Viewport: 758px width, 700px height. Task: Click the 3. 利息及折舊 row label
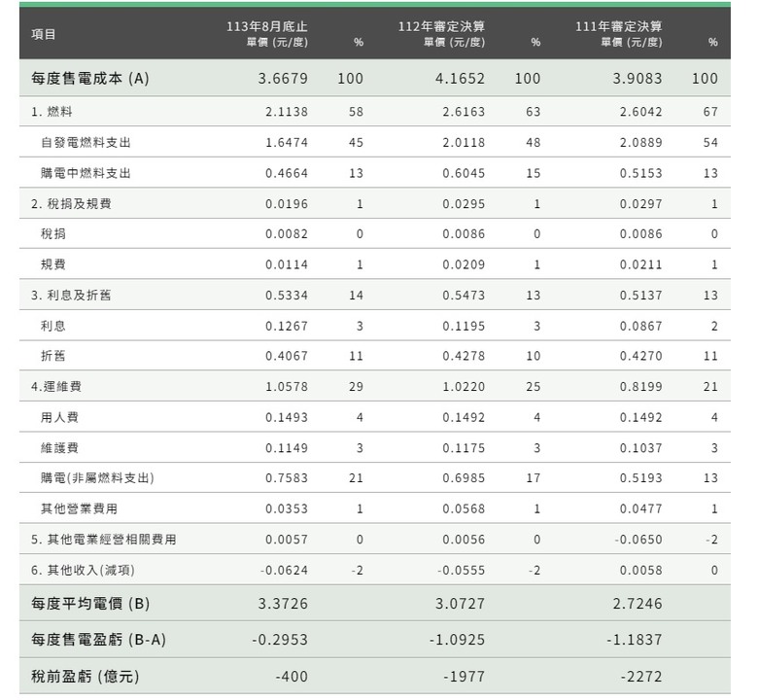[x=71, y=296]
